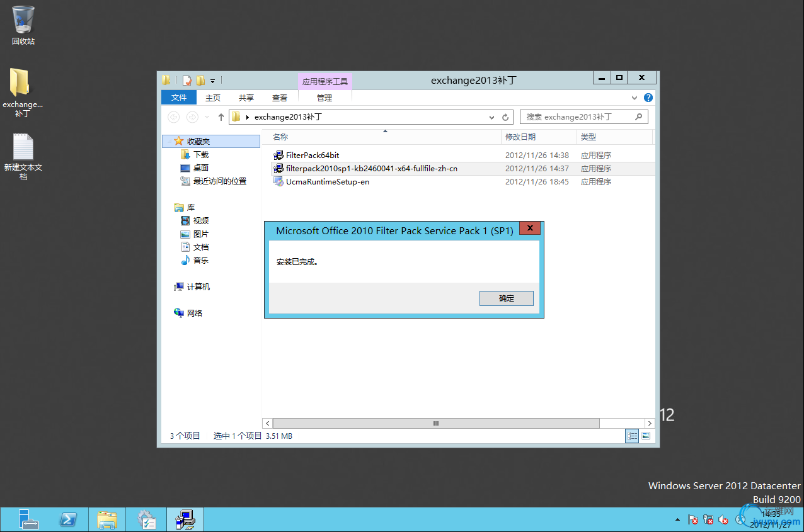The width and height of the screenshot is (804, 532).
Task: Switch to the 主页 ribbon tab
Action: pos(213,98)
